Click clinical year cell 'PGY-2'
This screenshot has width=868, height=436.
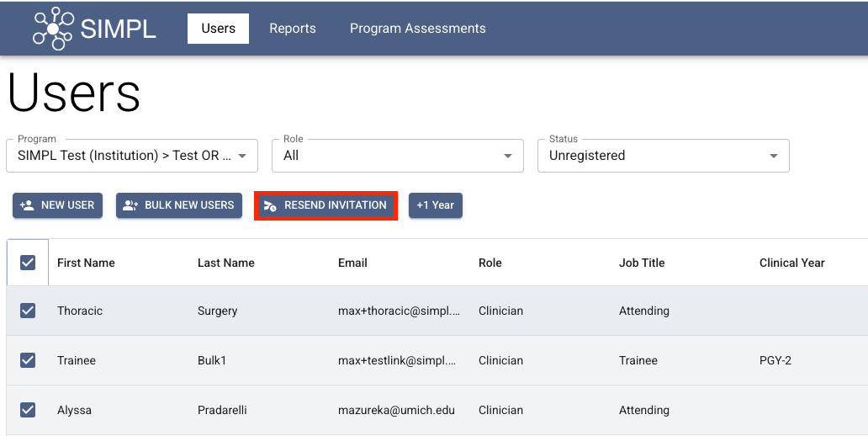[x=775, y=360]
